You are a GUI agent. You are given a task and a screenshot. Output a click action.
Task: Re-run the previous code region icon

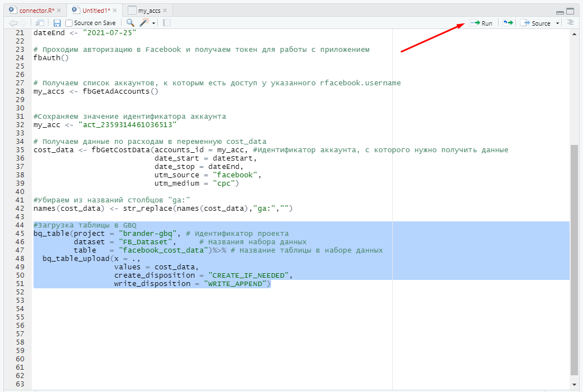pyautogui.click(x=508, y=23)
